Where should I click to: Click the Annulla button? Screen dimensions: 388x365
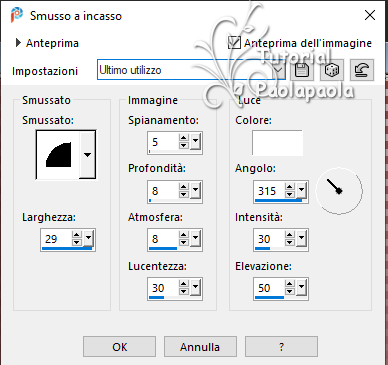[200, 347]
